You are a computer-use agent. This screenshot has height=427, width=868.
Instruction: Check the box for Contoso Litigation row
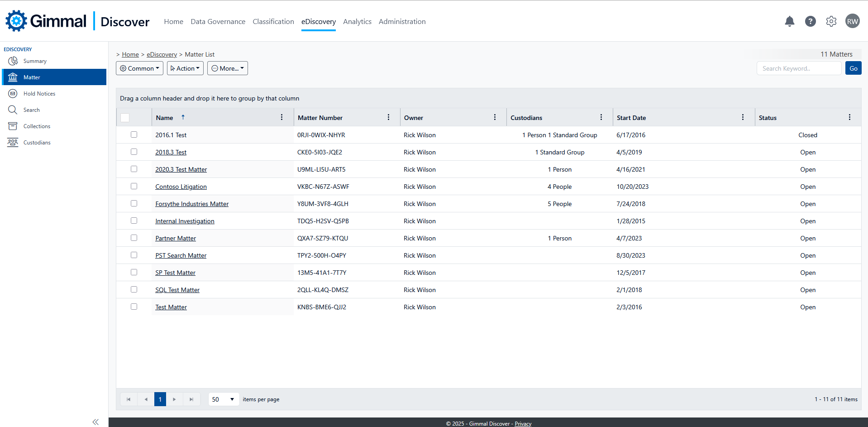[x=134, y=186]
